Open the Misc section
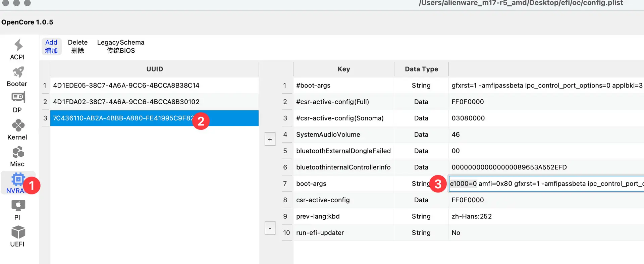The height and width of the screenshot is (264, 644). point(17,157)
